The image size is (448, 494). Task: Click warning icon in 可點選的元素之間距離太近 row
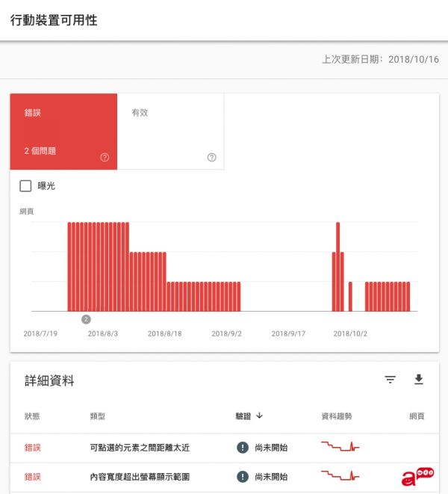pyautogui.click(x=243, y=447)
